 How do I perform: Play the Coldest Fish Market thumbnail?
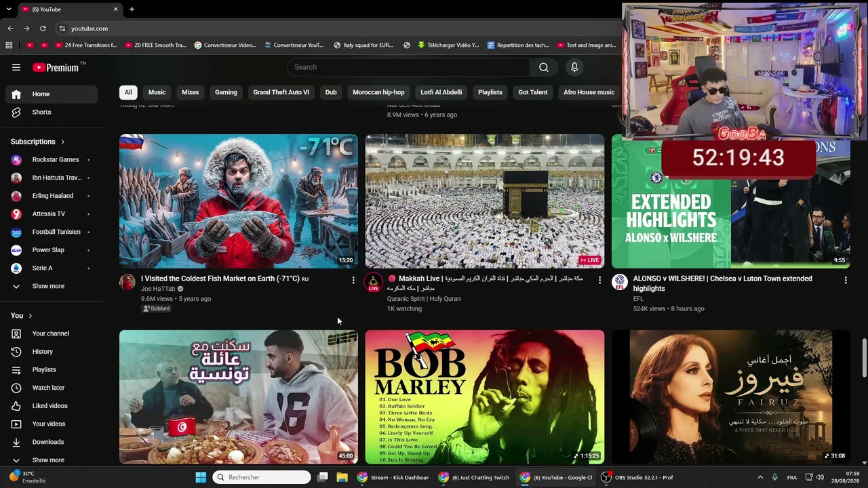click(239, 201)
